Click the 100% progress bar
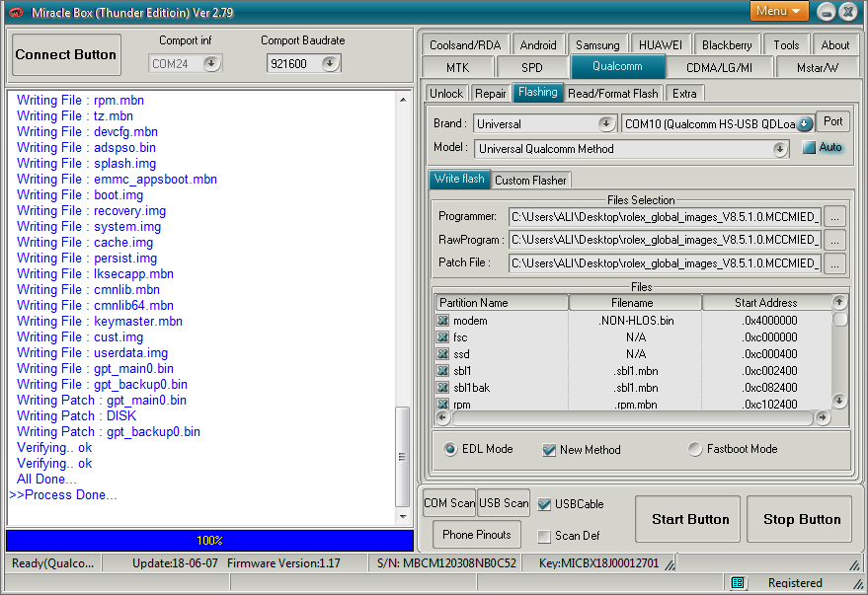Image resolution: width=868 pixels, height=595 pixels. tap(209, 541)
